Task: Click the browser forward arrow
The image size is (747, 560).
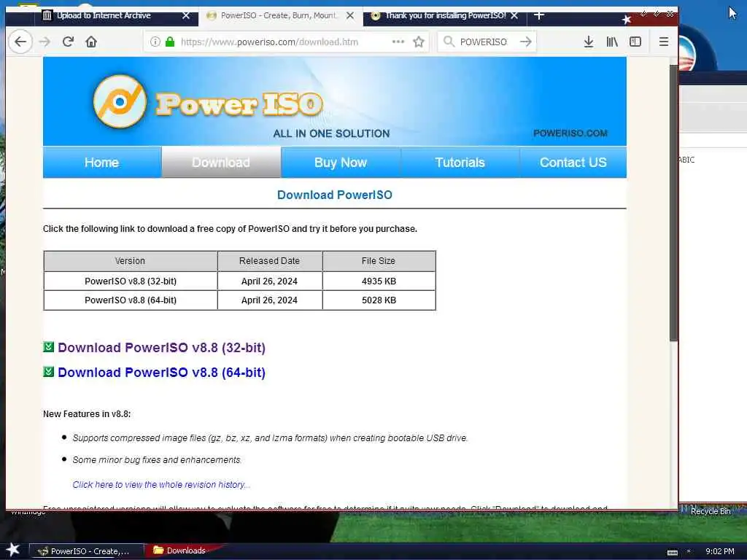Action: 44,42
